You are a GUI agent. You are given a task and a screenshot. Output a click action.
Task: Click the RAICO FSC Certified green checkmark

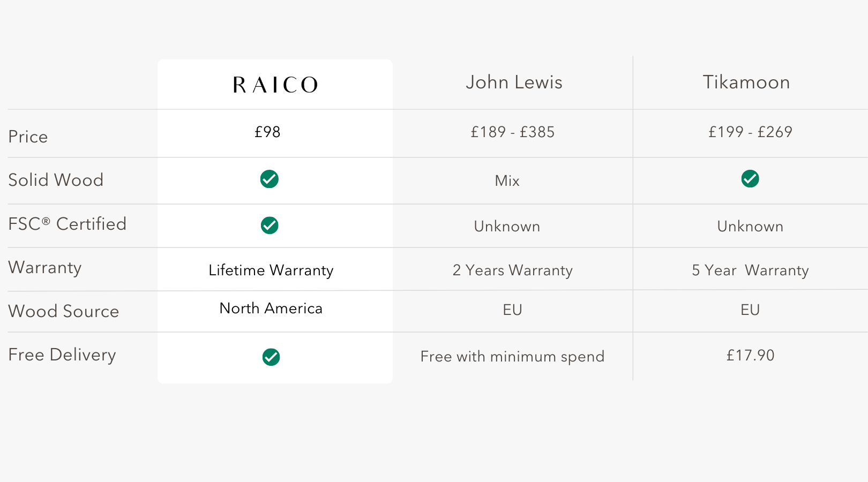point(270,225)
